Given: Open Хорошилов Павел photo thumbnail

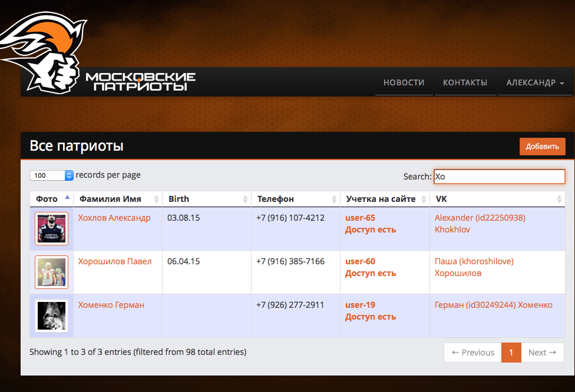Looking at the screenshot, I should pos(52,272).
